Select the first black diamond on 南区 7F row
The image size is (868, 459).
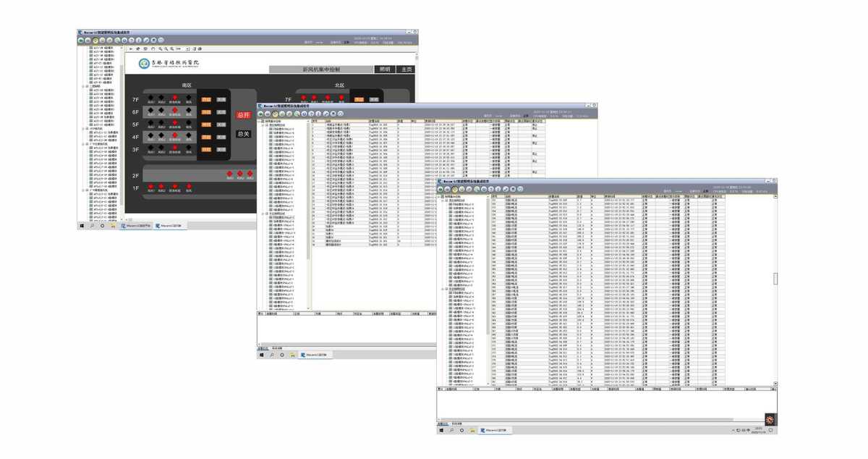point(151,98)
